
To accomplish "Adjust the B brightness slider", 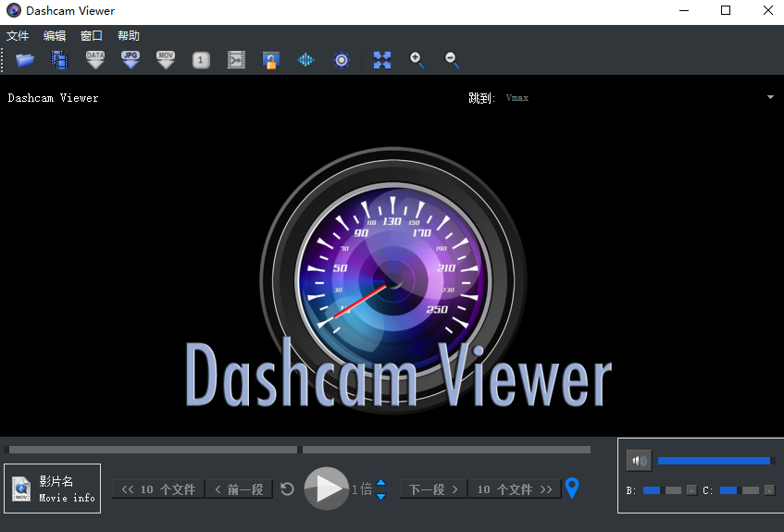I will pyautogui.click(x=662, y=490).
